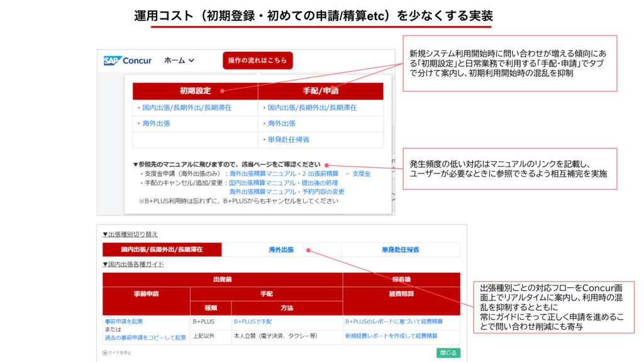Select the red 国内出張/長期外出/長期滞在 trip type tab

click(162, 250)
